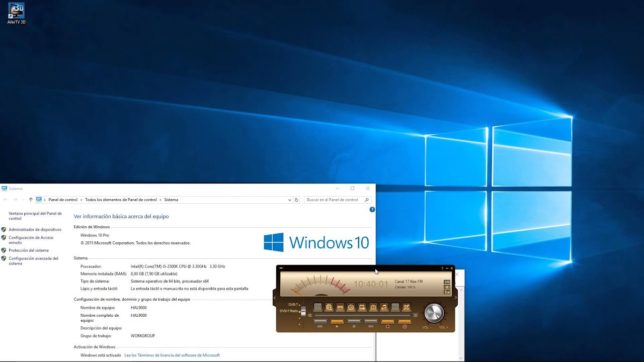Expand AVerTV right side arrow
Image resolution: width=644 pixels, height=362 pixels.
click(456, 298)
